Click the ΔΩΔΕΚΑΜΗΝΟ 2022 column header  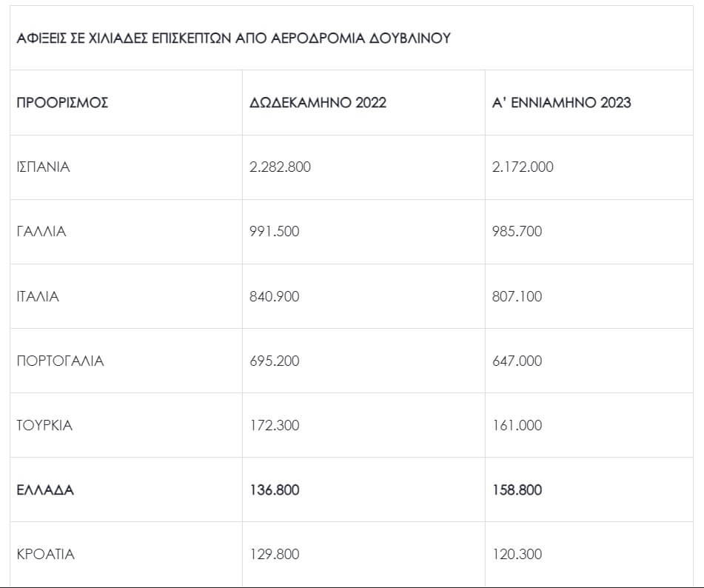coord(318,103)
